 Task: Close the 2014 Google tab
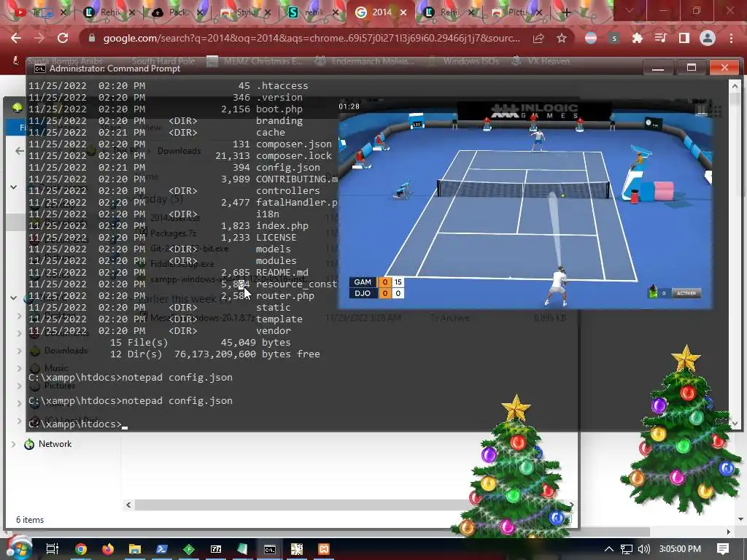(x=403, y=13)
